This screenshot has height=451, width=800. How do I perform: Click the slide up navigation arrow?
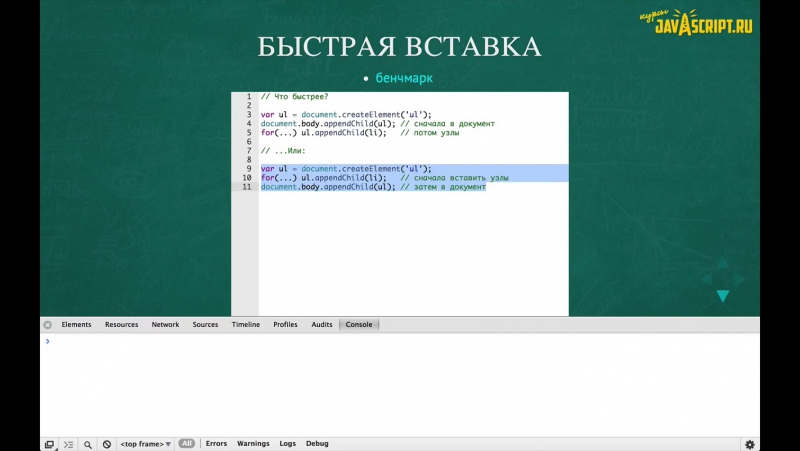[722, 263]
